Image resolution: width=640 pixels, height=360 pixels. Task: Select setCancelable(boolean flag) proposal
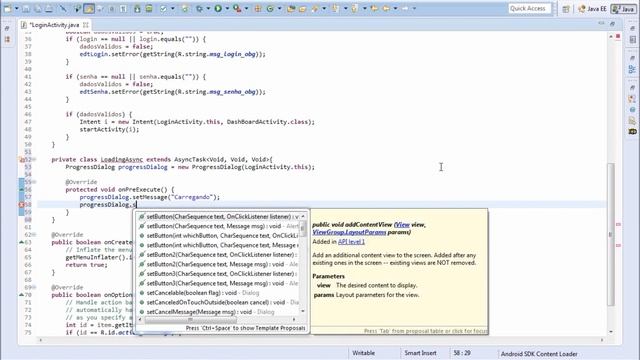pyautogui.click(x=219, y=293)
